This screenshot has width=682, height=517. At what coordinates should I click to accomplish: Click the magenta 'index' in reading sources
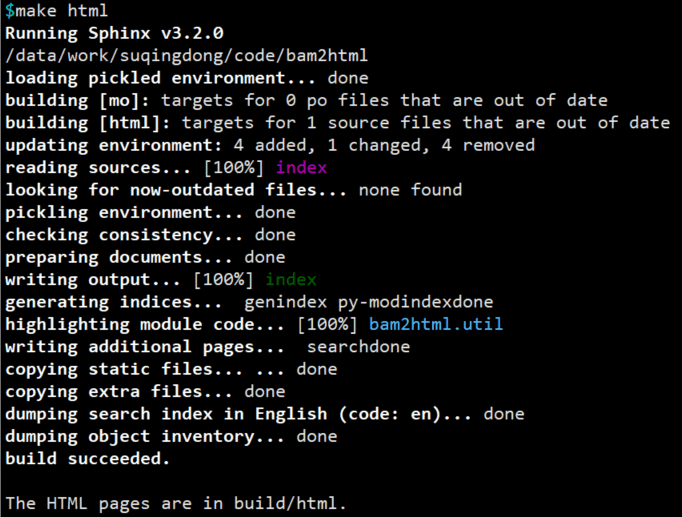click(301, 167)
